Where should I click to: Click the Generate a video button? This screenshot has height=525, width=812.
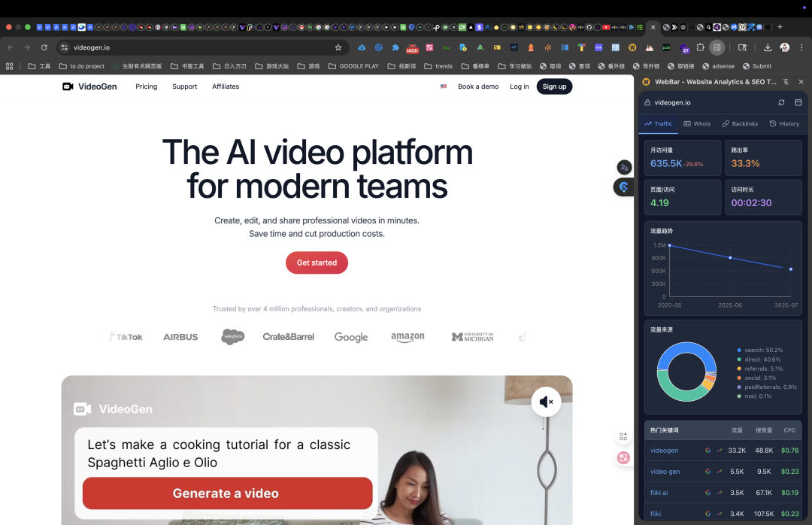[227, 493]
